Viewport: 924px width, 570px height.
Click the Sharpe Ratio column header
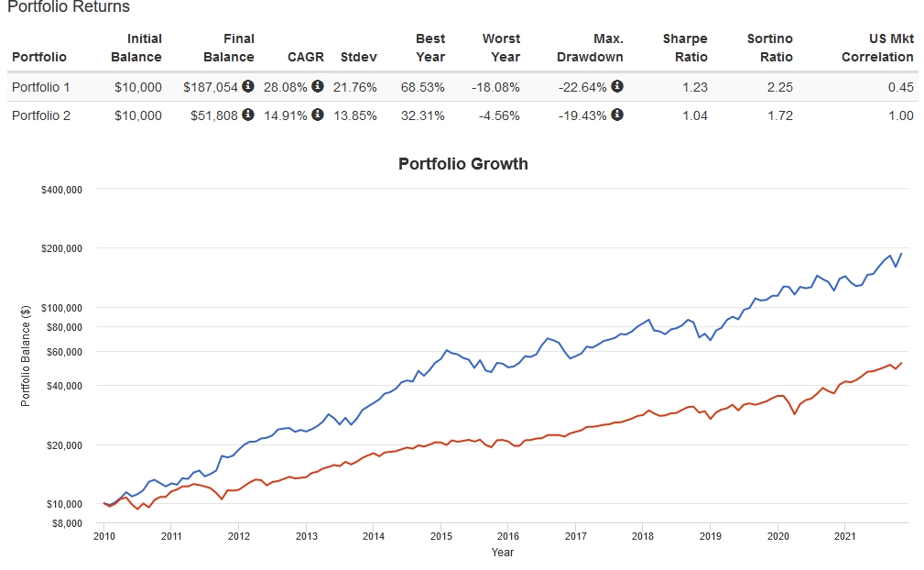684,48
